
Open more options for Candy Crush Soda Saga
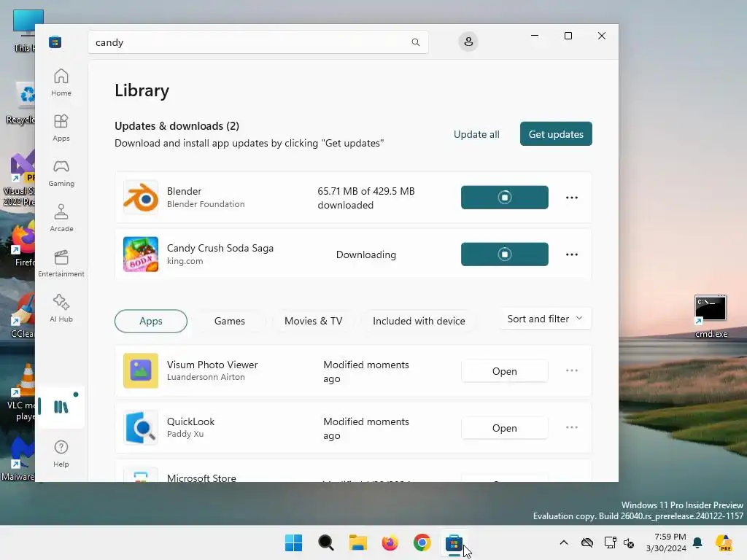(x=572, y=254)
